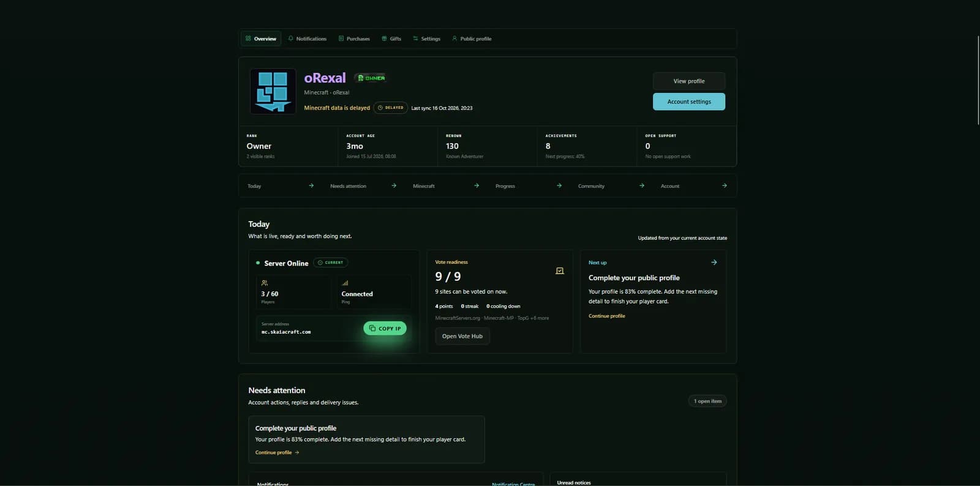Click the players icon above 3 / 60
The width and height of the screenshot is (980, 486).
coord(265,283)
